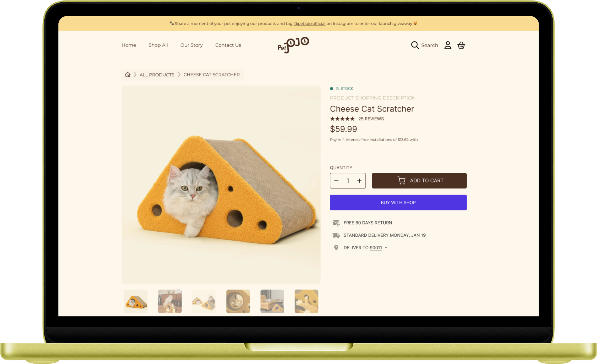
Task: Expand the Deliver to 90011 dropdown
Action: [x=385, y=248]
